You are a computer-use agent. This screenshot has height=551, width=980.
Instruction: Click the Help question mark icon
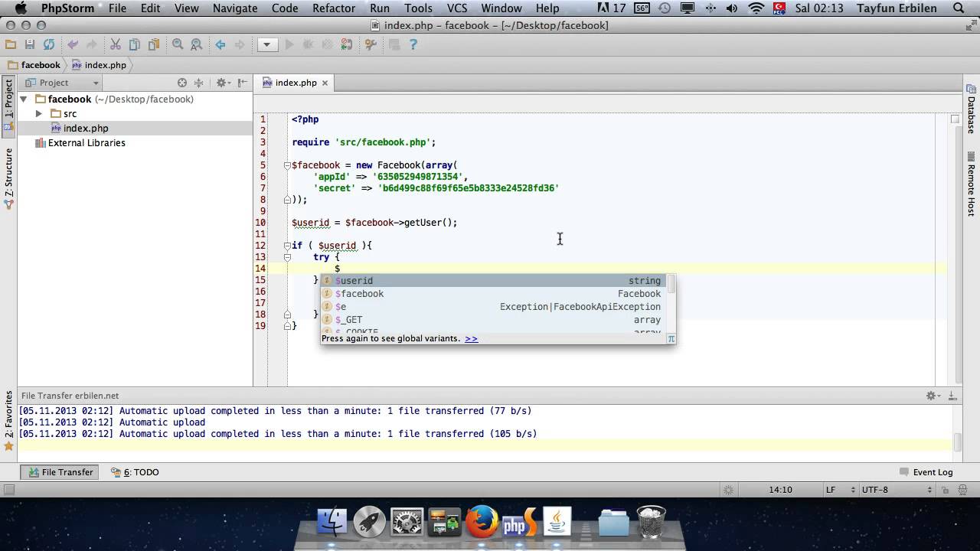(413, 44)
